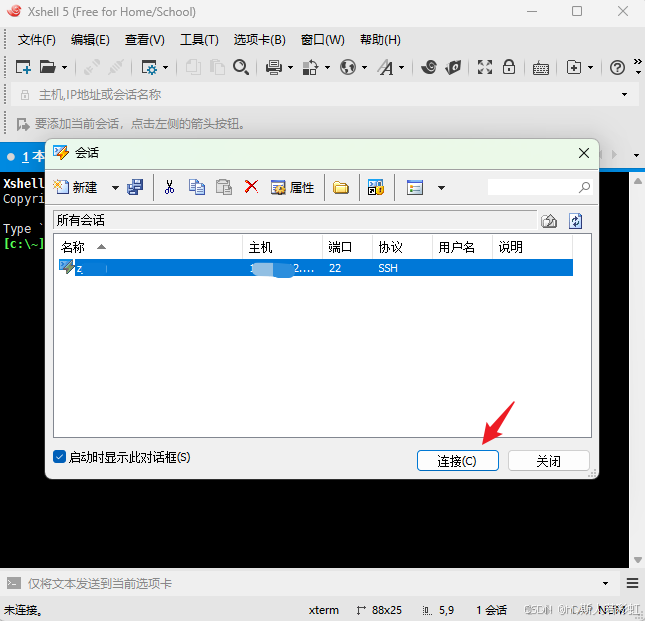Click the lock screen padlock icon
Screen dimensions: 645x621
pos(509,67)
